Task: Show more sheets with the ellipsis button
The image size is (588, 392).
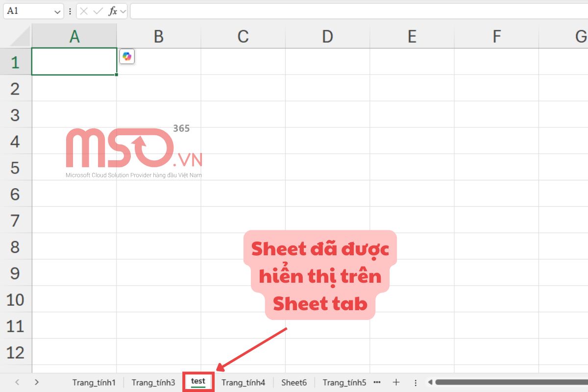Action: coord(377,382)
